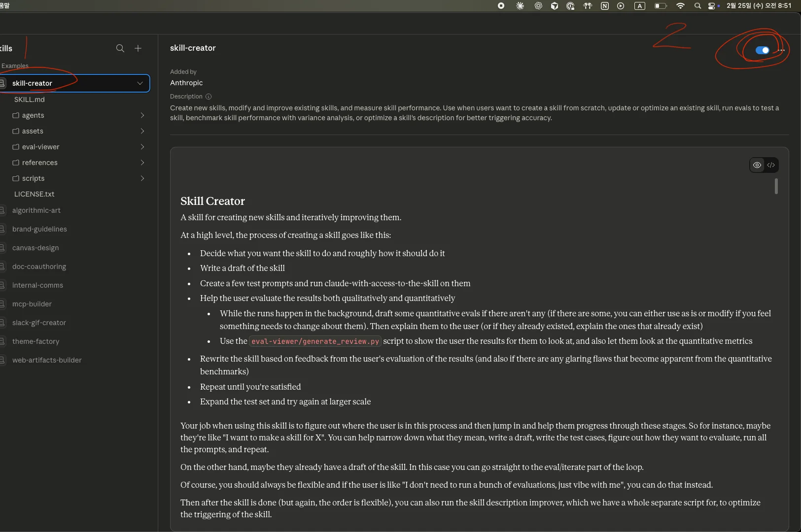This screenshot has width=801, height=532.
Task: Click the 'skill-creator' page title
Action: click(193, 48)
